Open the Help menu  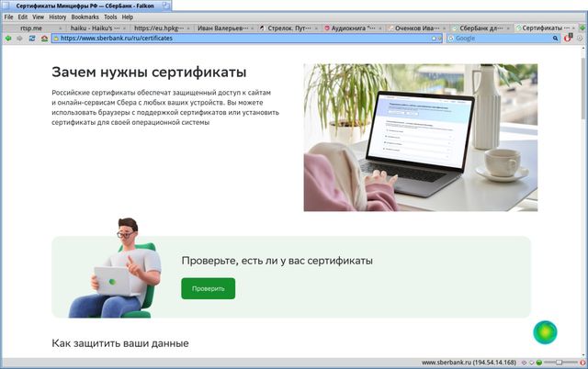point(127,17)
